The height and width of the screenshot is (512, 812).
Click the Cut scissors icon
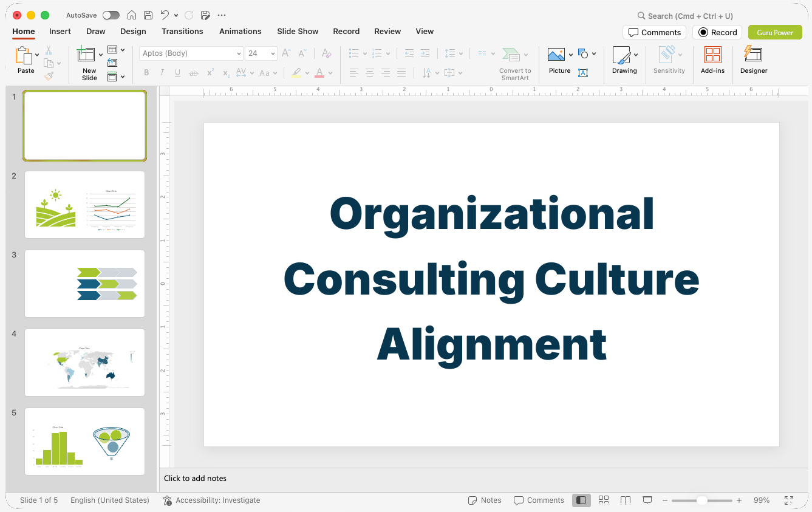point(49,50)
